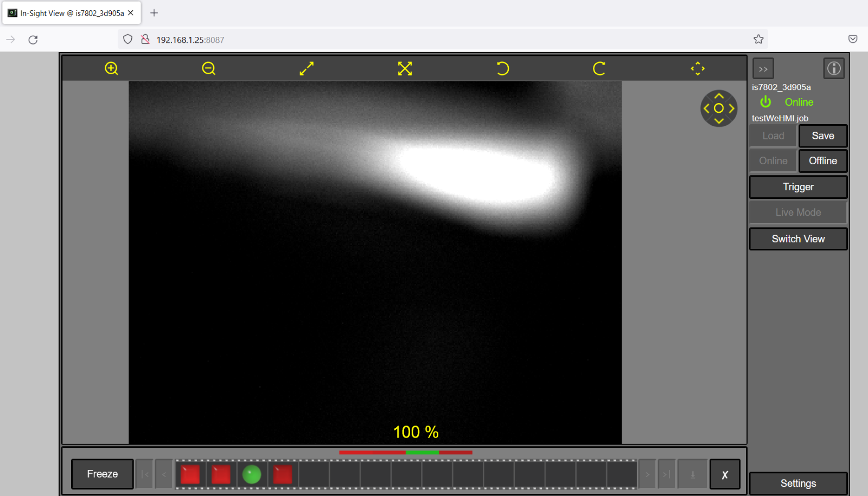This screenshot has height=496, width=868.
Task: Switch the camera to Offline
Action: [x=822, y=161]
